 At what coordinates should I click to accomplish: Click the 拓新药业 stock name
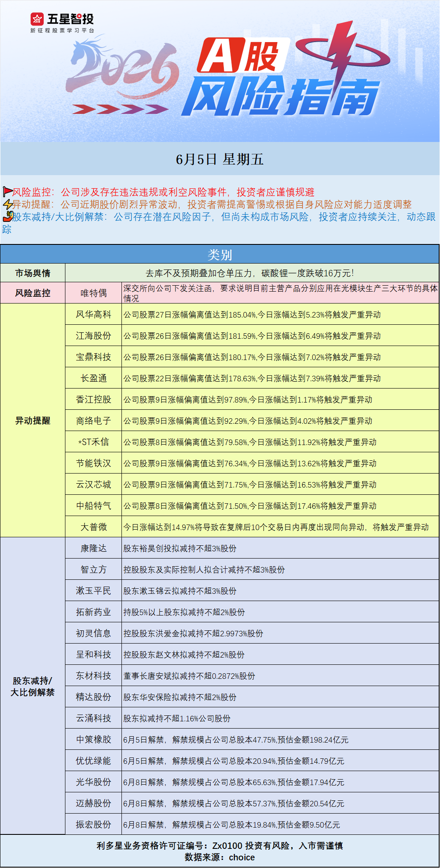93,612
